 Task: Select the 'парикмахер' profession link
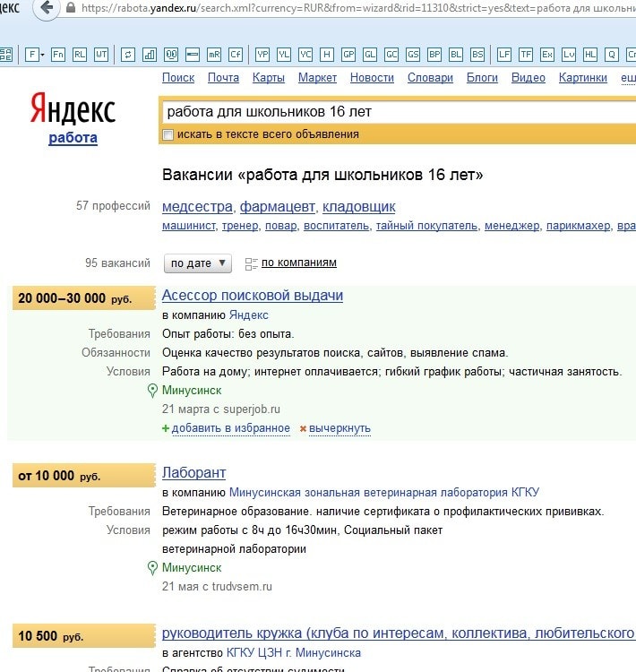click(578, 226)
